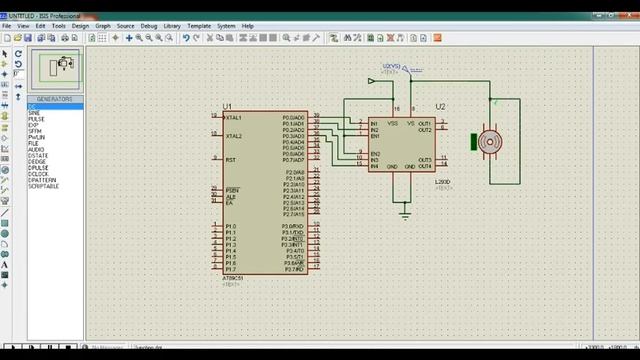Open the Library menu
640x360 pixels.
(x=172, y=26)
